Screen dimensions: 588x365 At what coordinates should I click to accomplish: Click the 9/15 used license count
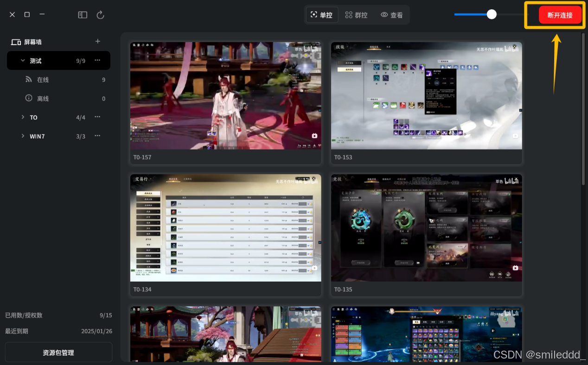[x=106, y=315]
